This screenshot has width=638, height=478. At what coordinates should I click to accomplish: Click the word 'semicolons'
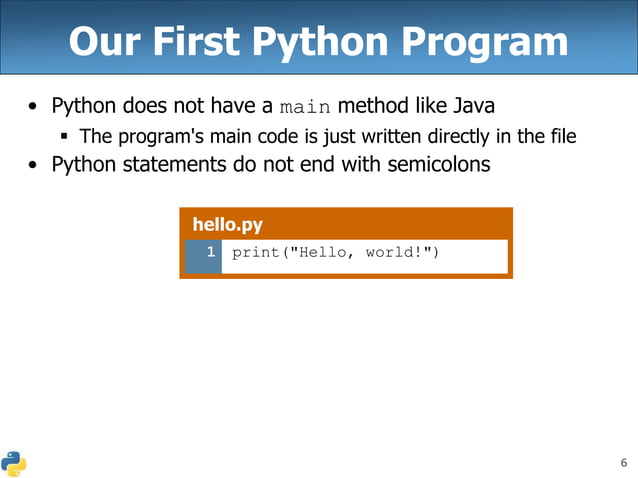click(x=439, y=164)
